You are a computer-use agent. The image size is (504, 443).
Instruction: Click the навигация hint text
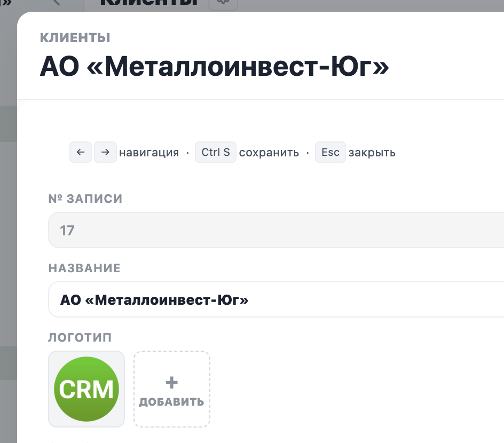[149, 153]
